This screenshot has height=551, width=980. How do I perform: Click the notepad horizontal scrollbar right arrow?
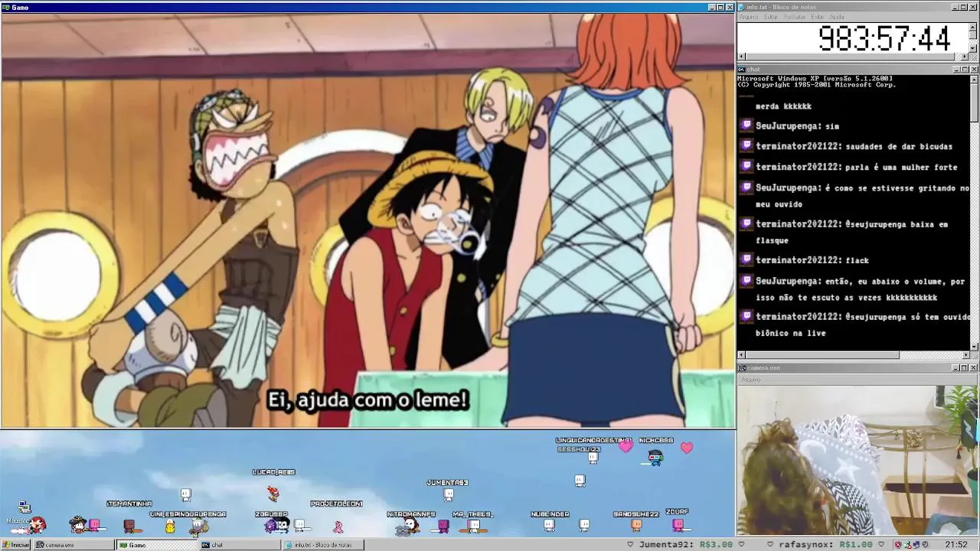(965, 57)
